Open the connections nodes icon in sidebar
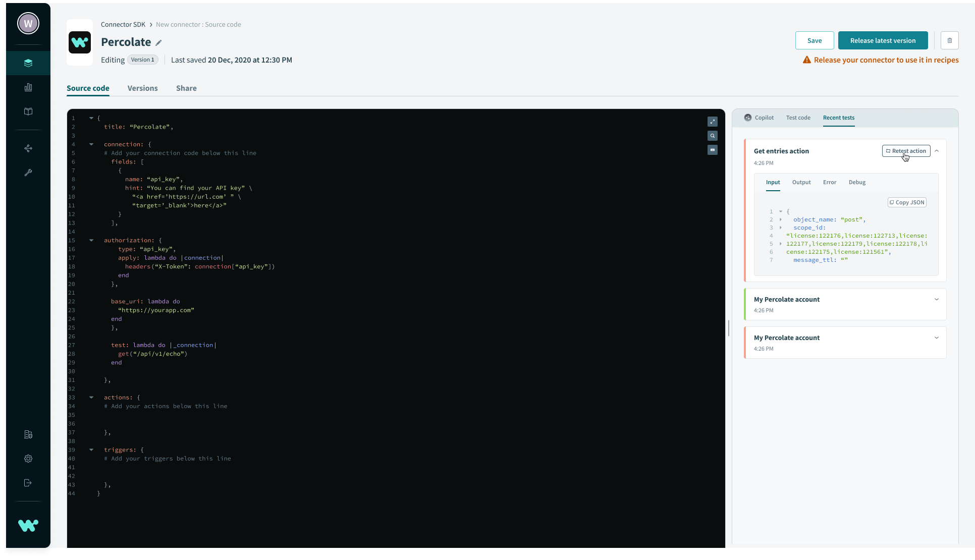 [x=28, y=148]
